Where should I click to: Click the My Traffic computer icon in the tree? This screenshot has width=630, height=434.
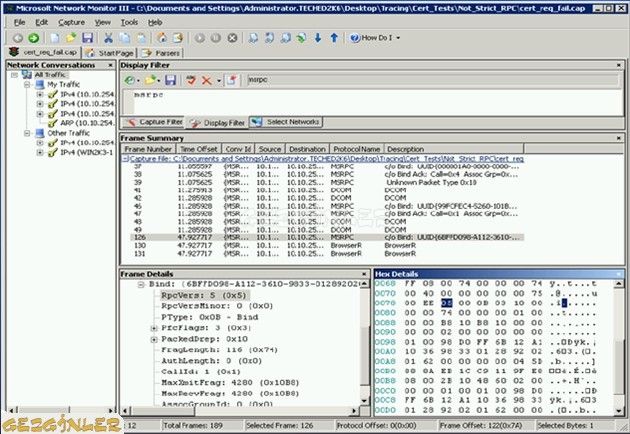coord(39,84)
